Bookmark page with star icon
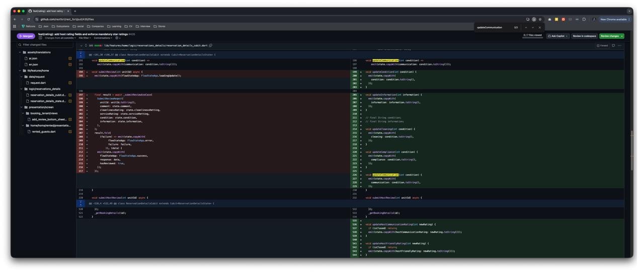Viewport: 644px width, 272px height. [x=540, y=19]
